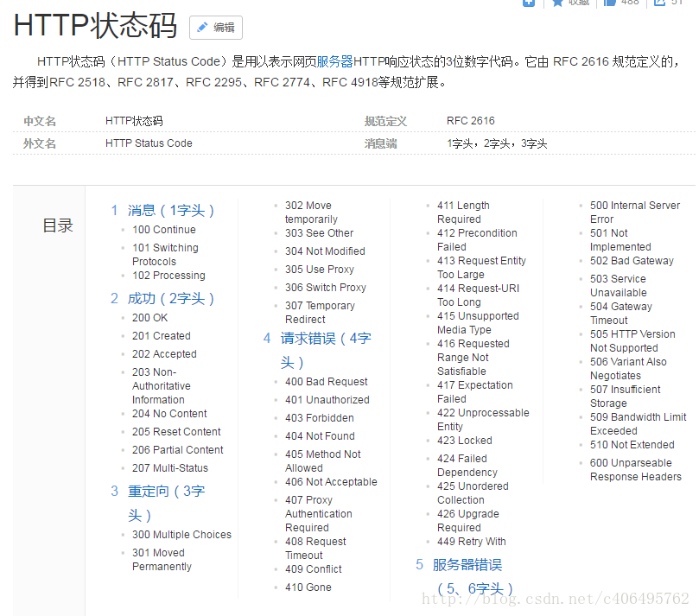Open the 100 Continue entry
This screenshot has width=699, height=616.
click(164, 230)
